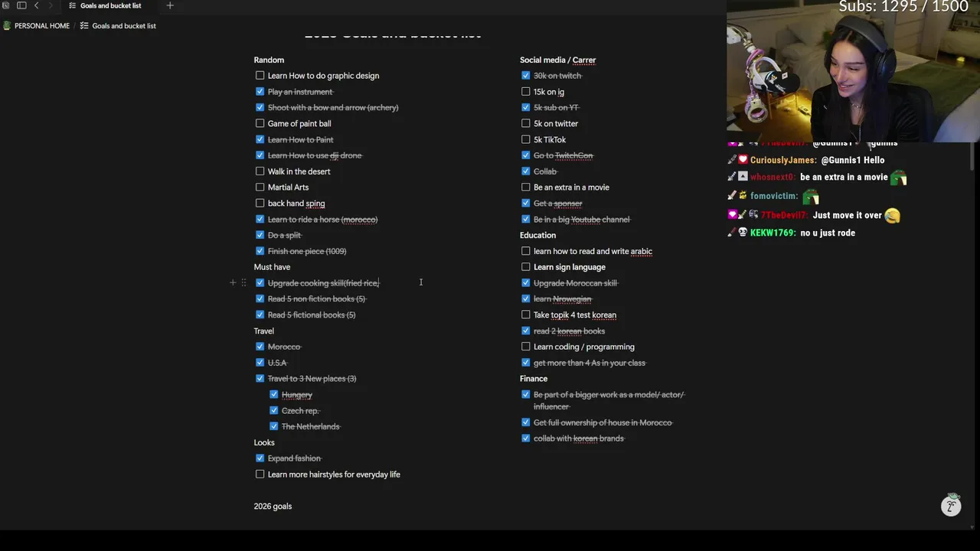The image size is (980, 551).
Task: Open a new tab with plus icon
Action: (x=170, y=5)
